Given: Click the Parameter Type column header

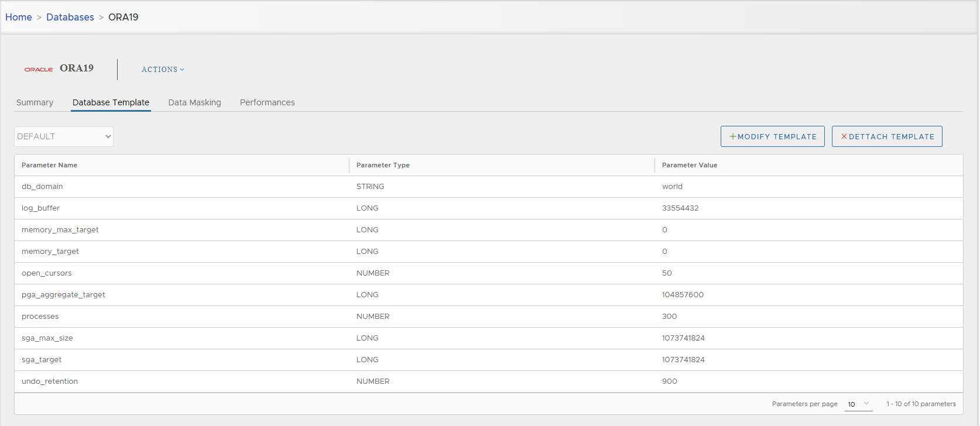Looking at the screenshot, I should [383, 165].
